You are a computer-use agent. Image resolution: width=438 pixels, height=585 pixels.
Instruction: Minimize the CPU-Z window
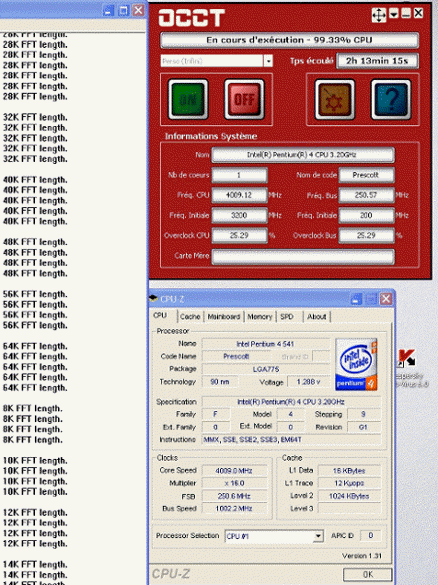356,299
